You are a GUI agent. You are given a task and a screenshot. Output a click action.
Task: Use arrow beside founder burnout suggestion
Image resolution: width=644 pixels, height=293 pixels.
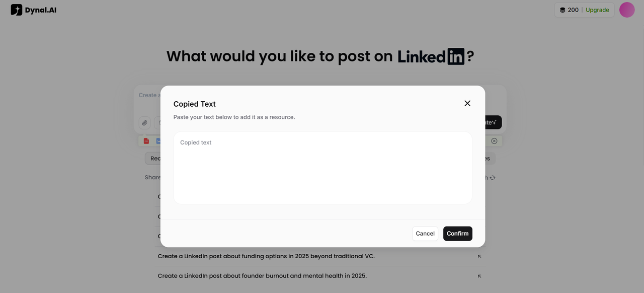[x=479, y=276]
